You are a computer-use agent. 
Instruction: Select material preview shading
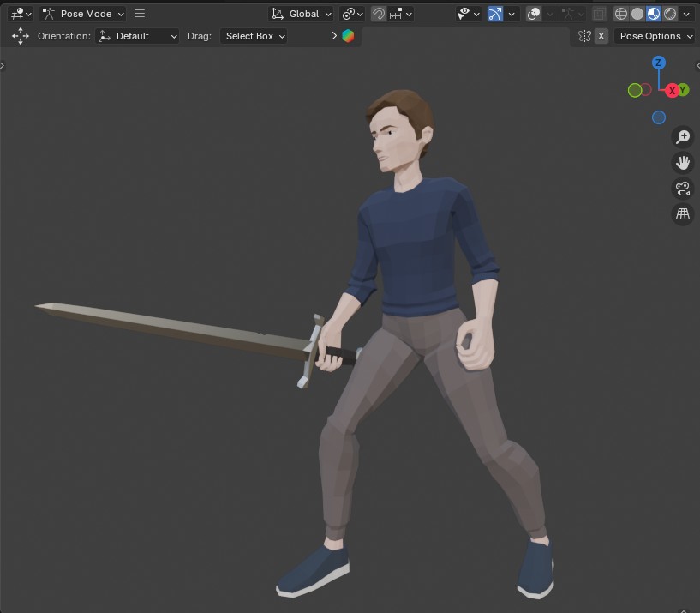pyautogui.click(x=653, y=14)
